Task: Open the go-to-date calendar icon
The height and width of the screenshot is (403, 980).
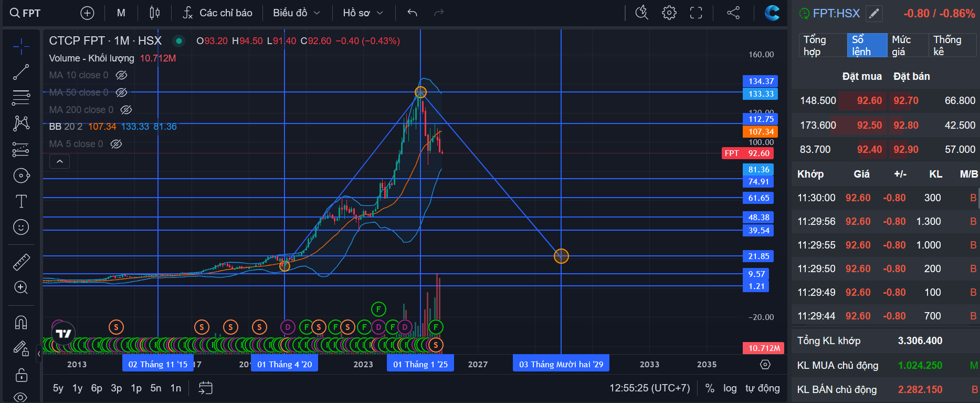Action: click(x=206, y=388)
